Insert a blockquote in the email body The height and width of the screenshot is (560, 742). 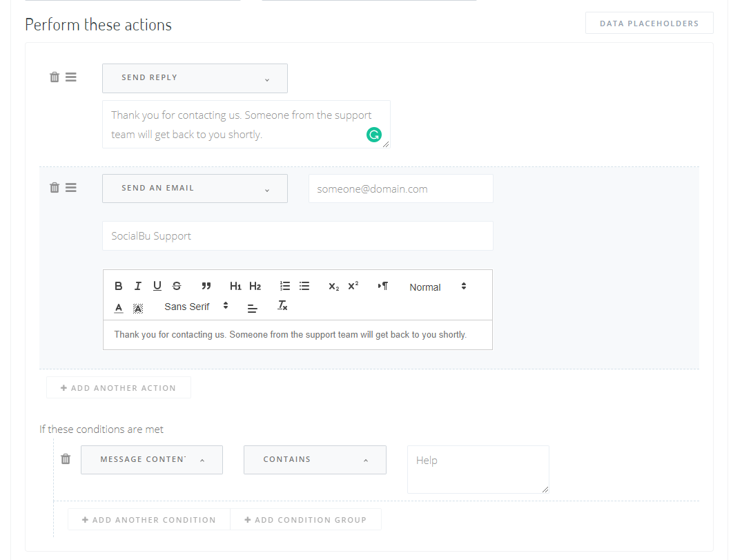pyautogui.click(x=206, y=287)
